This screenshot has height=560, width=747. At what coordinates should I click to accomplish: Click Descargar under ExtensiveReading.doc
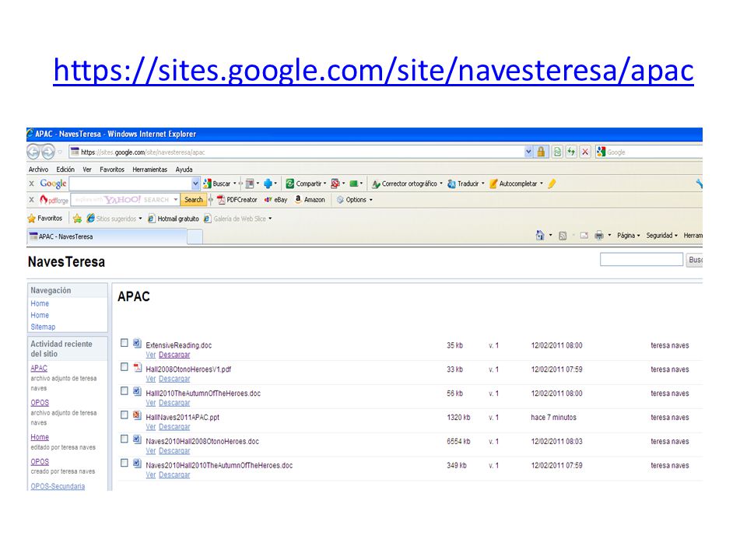tap(174, 355)
